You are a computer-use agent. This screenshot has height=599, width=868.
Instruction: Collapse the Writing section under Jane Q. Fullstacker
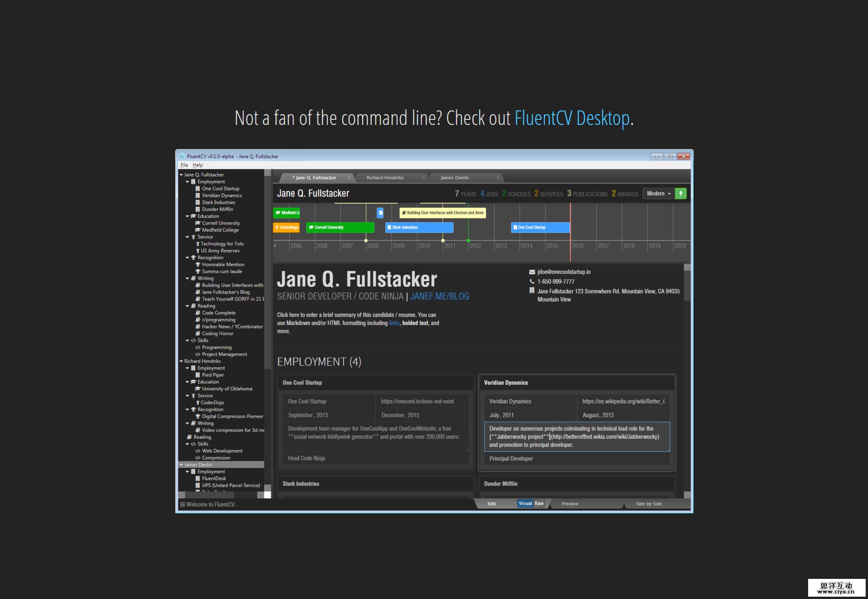(187, 278)
